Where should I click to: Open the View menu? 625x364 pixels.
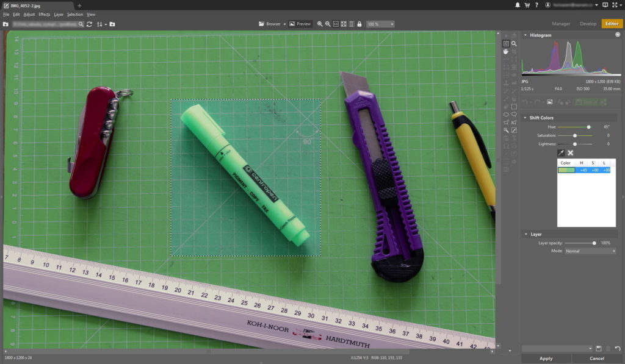(x=91, y=15)
